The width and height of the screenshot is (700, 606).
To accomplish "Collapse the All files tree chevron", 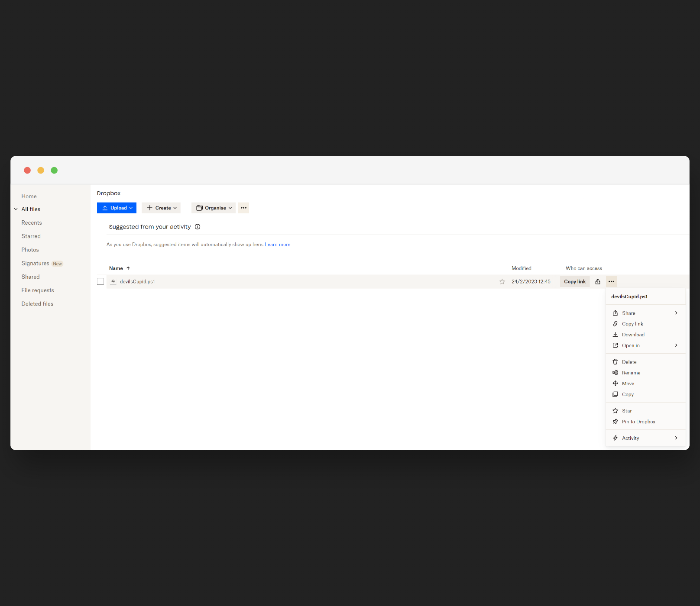I will (16, 209).
